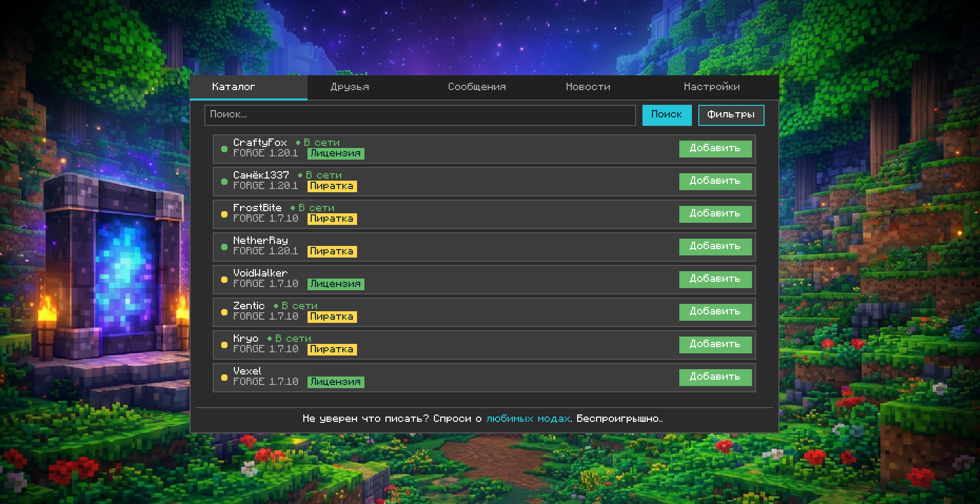This screenshot has width=980, height=504.
Task: Click the В сети status beside Санёк1337
Action: [320, 175]
